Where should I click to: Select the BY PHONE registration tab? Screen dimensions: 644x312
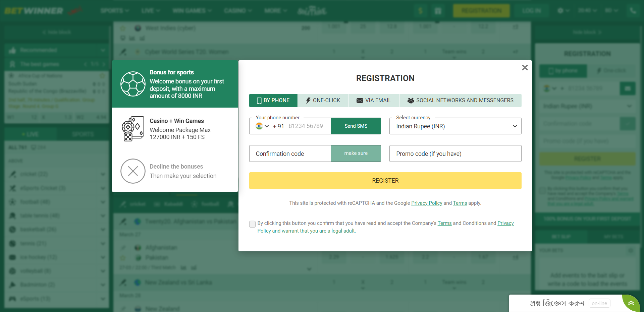[273, 101]
